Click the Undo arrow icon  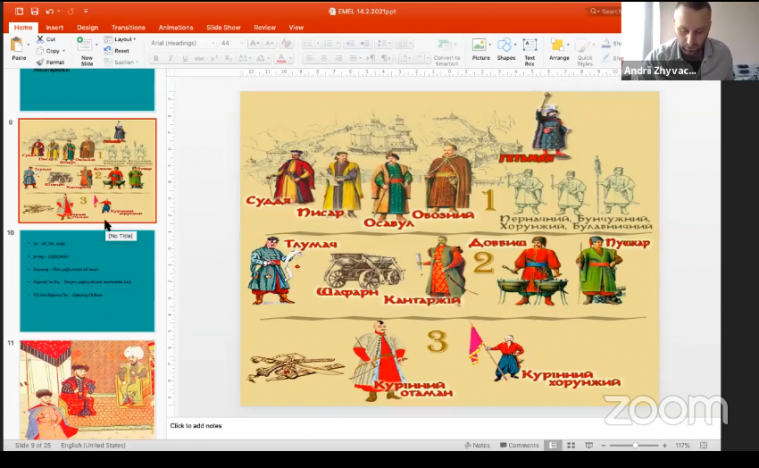[50, 11]
